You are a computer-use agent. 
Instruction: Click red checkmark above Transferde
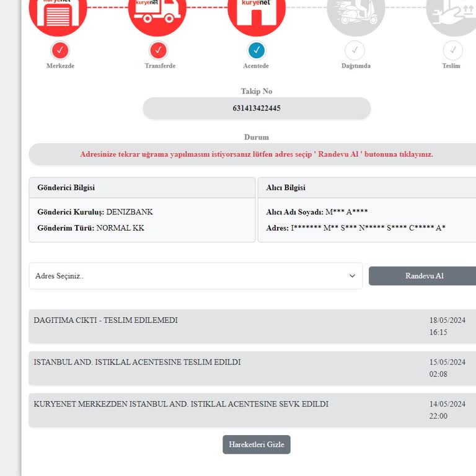pyautogui.click(x=158, y=50)
